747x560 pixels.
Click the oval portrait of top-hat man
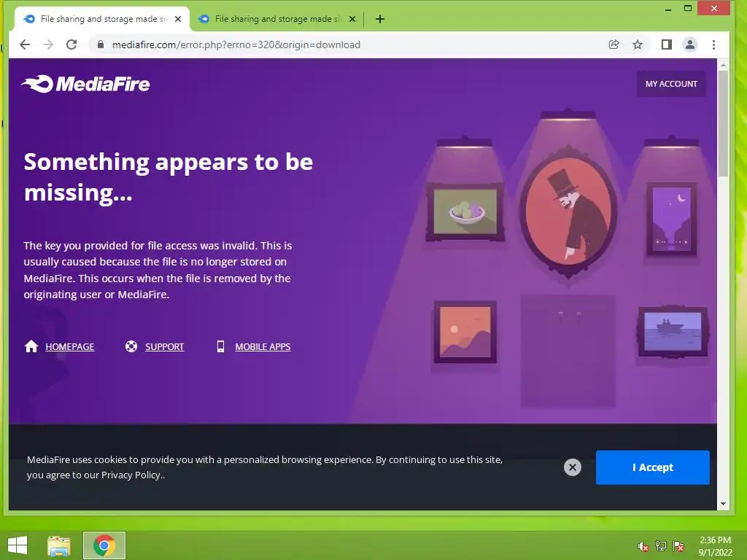coord(568,212)
